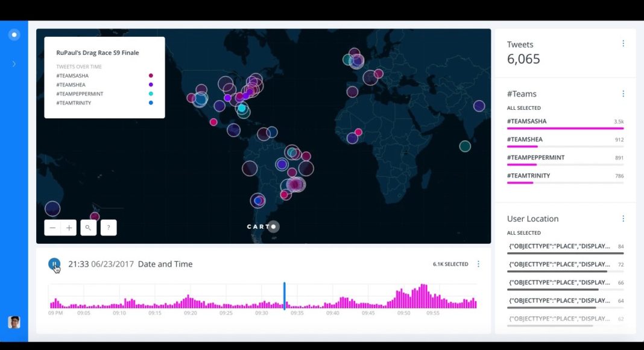Click the "6.1K SELECTED" label

click(450, 264)
